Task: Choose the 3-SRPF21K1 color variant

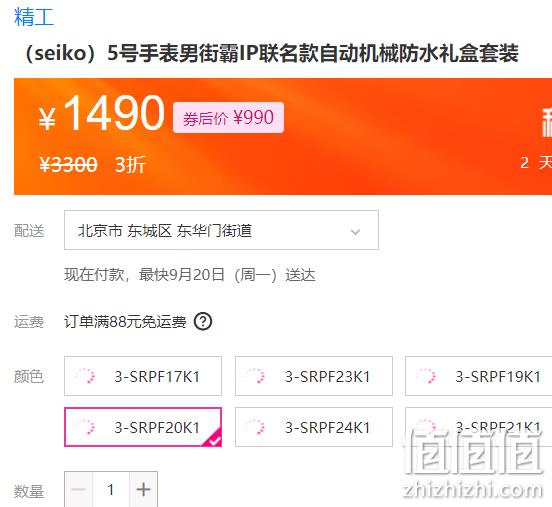Action: (478, 427)
